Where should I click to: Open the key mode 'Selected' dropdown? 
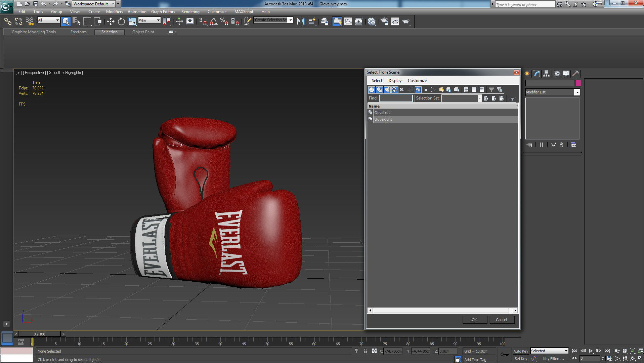(549, 351)
